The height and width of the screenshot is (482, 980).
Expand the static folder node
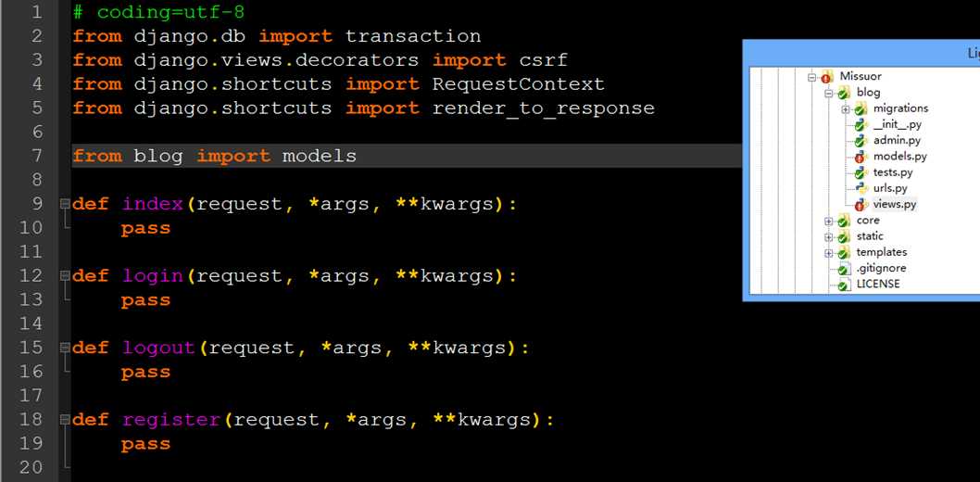[x=828, y=237]
